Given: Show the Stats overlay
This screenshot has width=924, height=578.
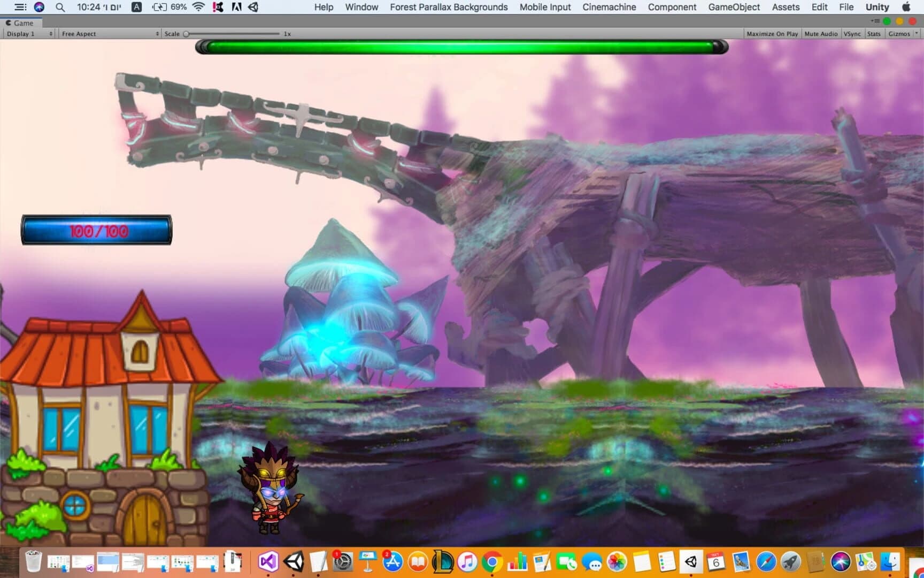Looking at the screenshot, I should coord(874,33).
